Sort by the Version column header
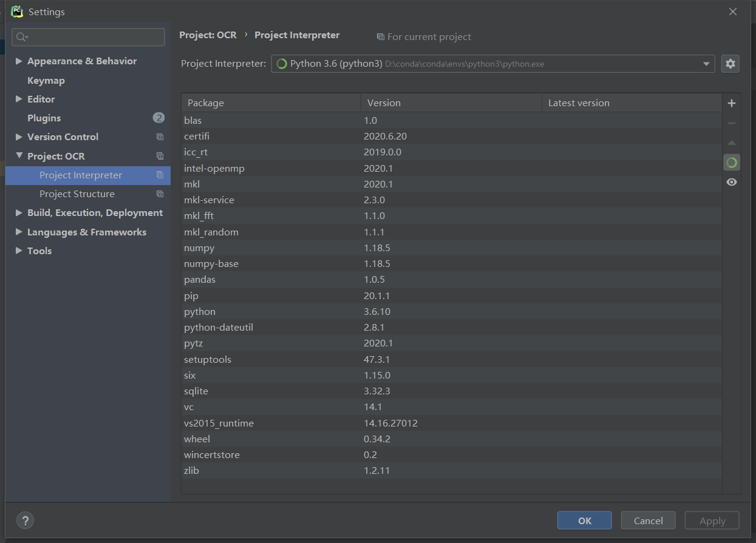The width and height of the screenshot is (756, 543). tap(451, 103)
